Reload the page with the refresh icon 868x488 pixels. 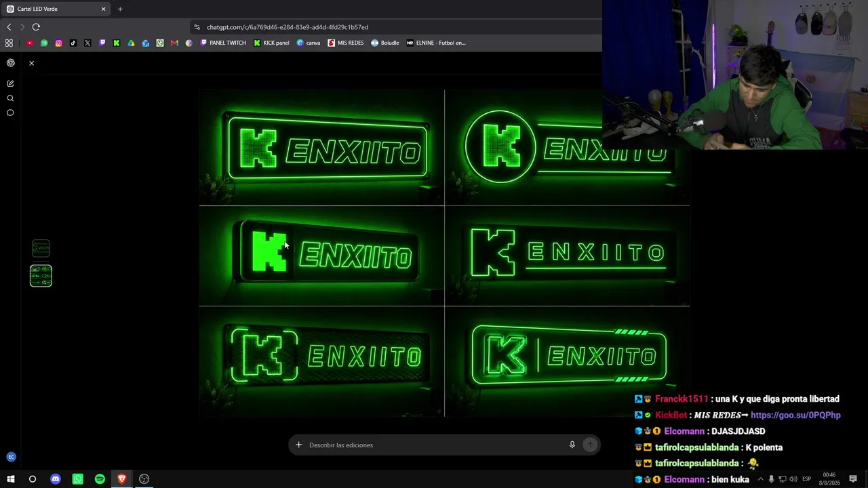(x=36, y=27)
